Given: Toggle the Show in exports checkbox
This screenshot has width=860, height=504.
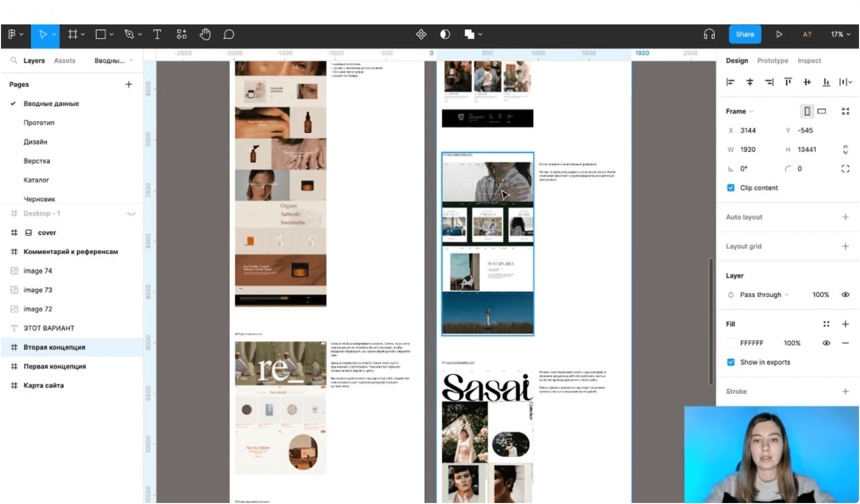Looking at the screenshot, I should coord(731,362).
